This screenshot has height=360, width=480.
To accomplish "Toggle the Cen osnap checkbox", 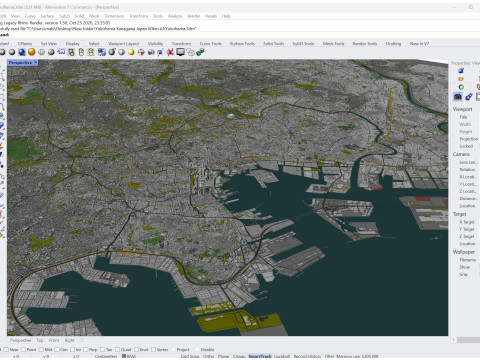I will pos(56,350).
